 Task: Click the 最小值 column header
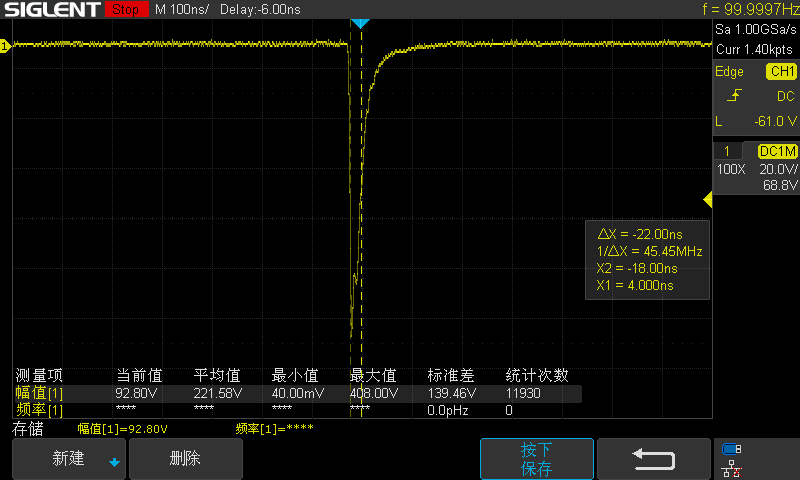pyautogui.click(x=295, y=376)
